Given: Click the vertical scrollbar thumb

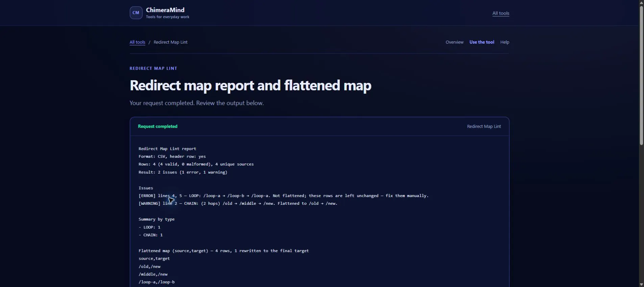Looking at the screenshot, I should click(x=641, y=75).
